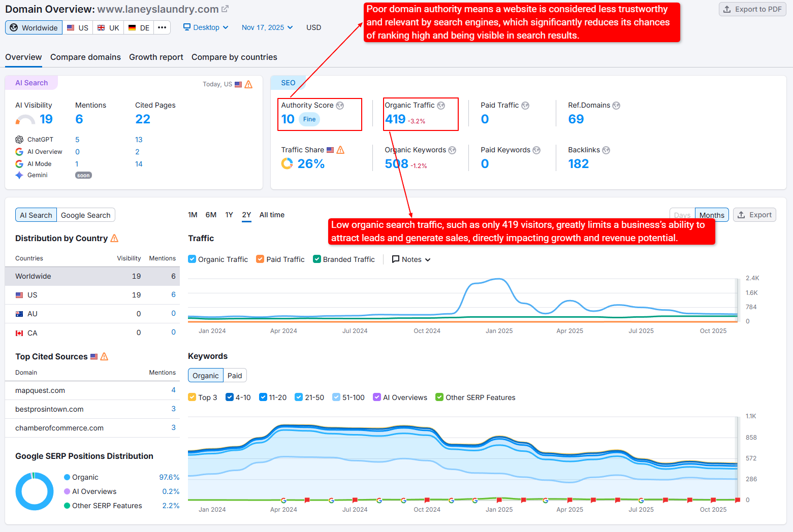Click warning icon beside Distribution by Country
The width and height of the screenshot is (793, 532).
[114, 238]
